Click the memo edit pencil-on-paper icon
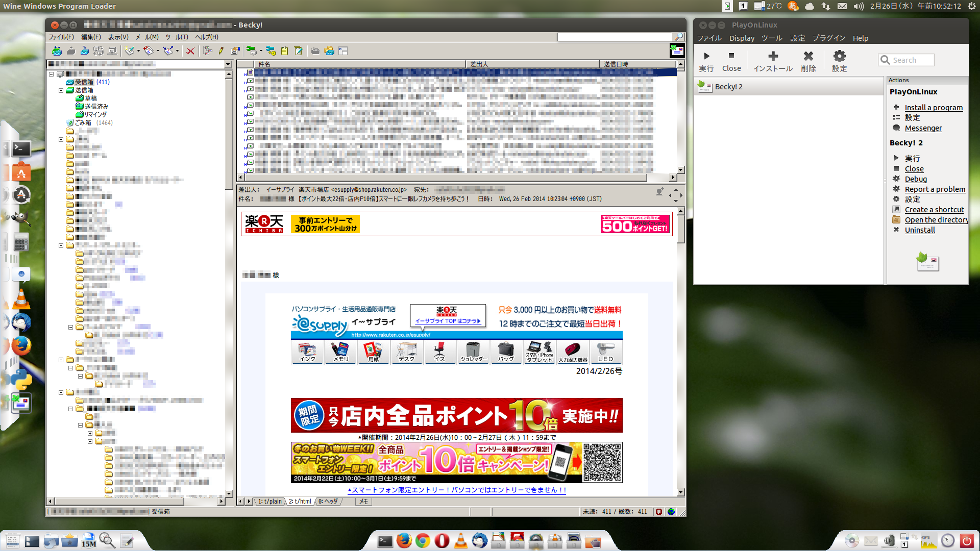 pos(299,51)
